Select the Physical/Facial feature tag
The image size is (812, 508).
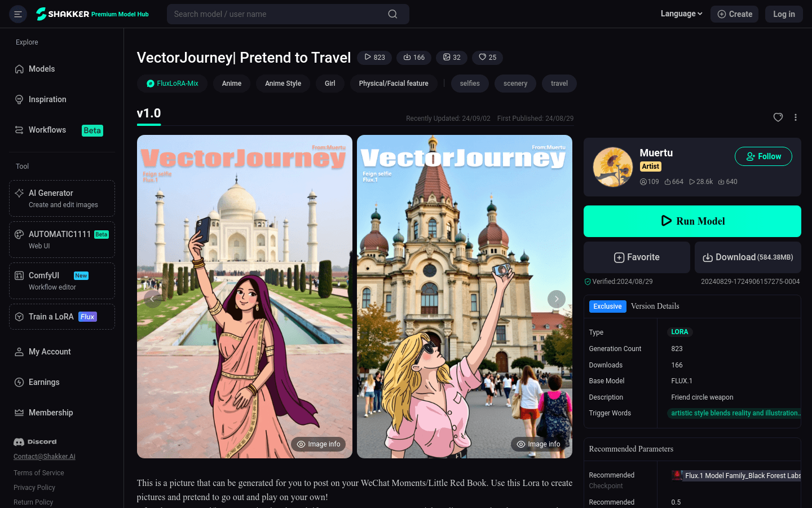394,84
